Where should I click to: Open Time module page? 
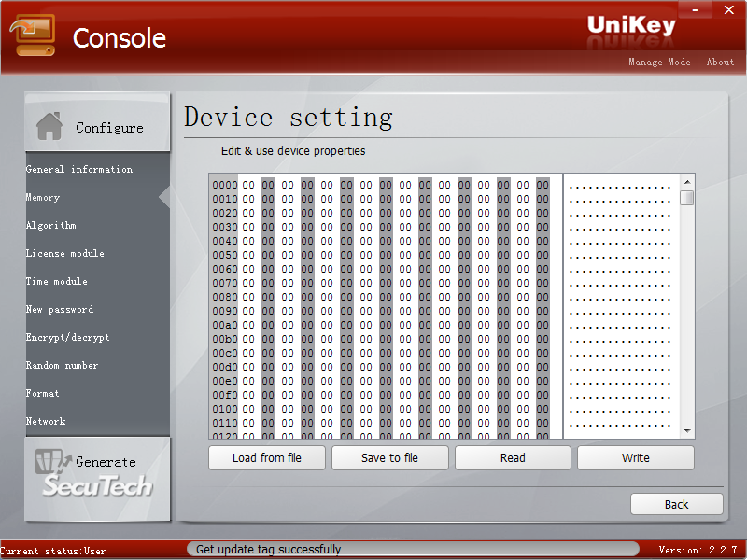(56, 282)
